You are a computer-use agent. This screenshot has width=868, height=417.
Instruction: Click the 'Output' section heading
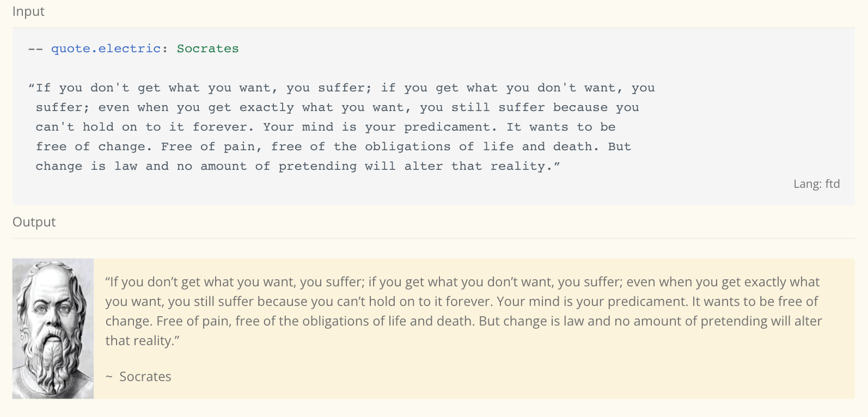34,222
